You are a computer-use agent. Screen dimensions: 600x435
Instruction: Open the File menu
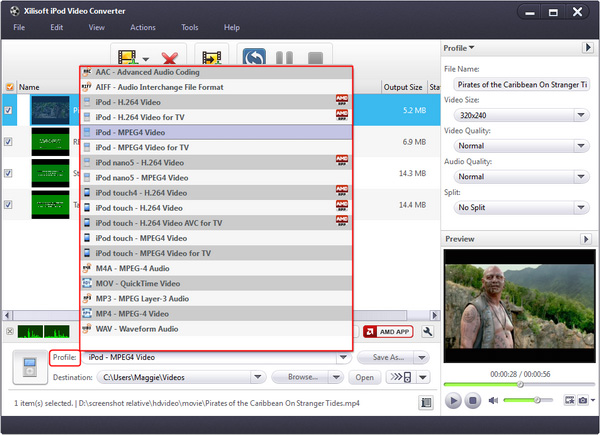click(x=19, y=28)
